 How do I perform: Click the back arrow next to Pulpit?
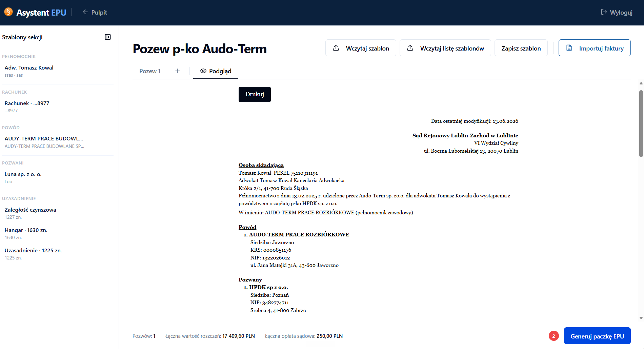point(85,12)
